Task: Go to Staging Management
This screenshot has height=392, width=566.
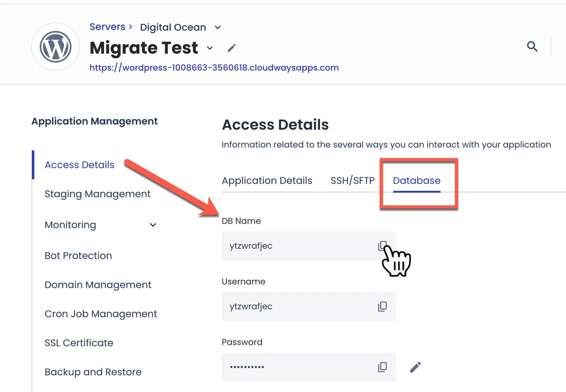Action: click(97, 194)
